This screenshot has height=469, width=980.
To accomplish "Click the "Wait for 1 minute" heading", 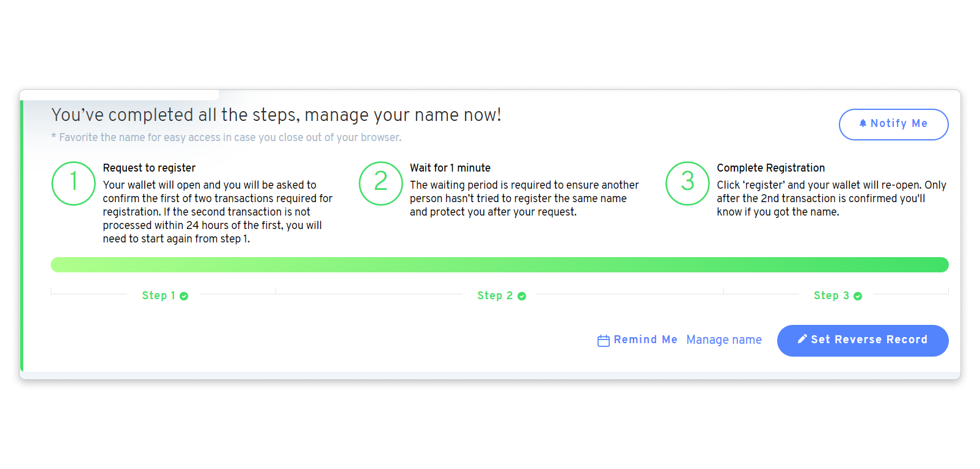I will pos(450,168).
